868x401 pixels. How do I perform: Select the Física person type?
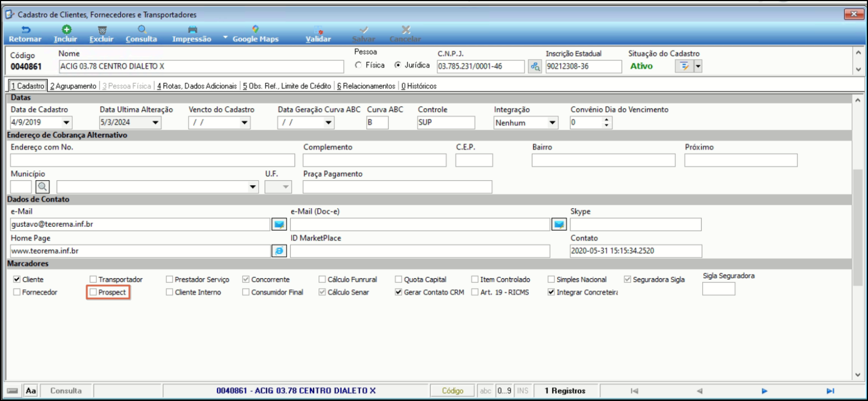click(x=358, y=65)
